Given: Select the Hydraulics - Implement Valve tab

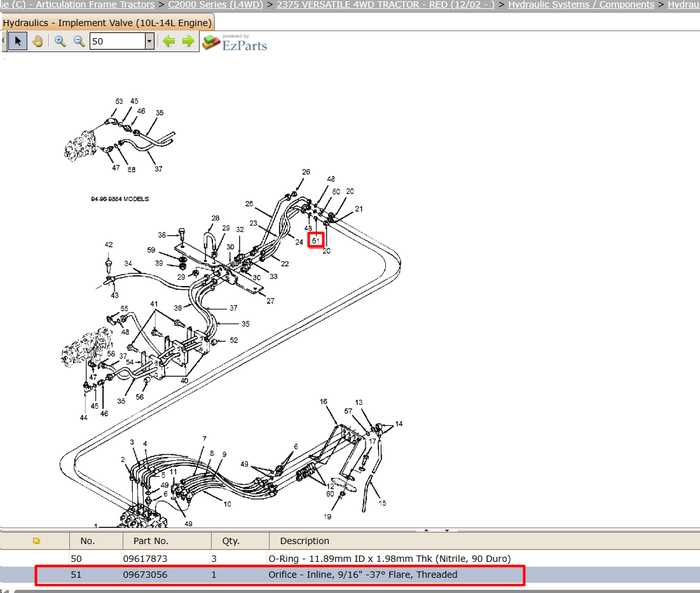Looking at the screenshot, I should tap(107, 23).
